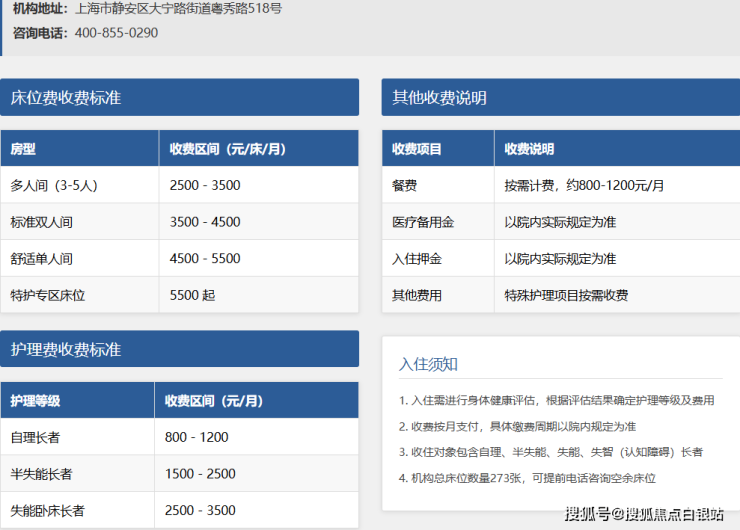Image resolution: width=740 pixels, height=530 pixels.
Task: Select the address text 上海市静安区大宁路街道粤秀路518号
Action: [178, 8]
